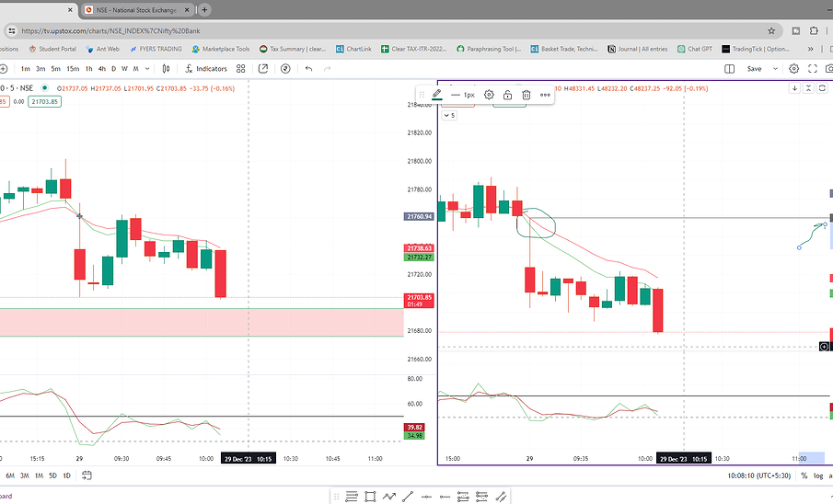Click the Save layout button
This screenshot has height=504, width=833.
[x=754, y=68]
